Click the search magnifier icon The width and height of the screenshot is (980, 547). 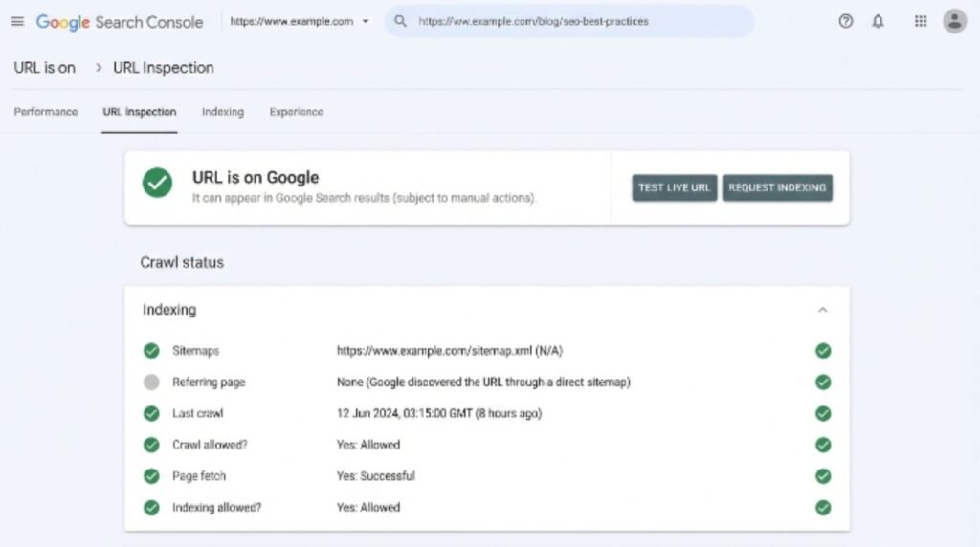click(401, 21)
